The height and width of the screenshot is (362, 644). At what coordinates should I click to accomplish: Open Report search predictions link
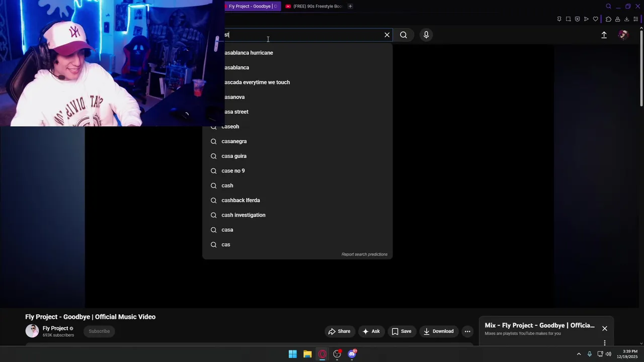coord(364,254)
